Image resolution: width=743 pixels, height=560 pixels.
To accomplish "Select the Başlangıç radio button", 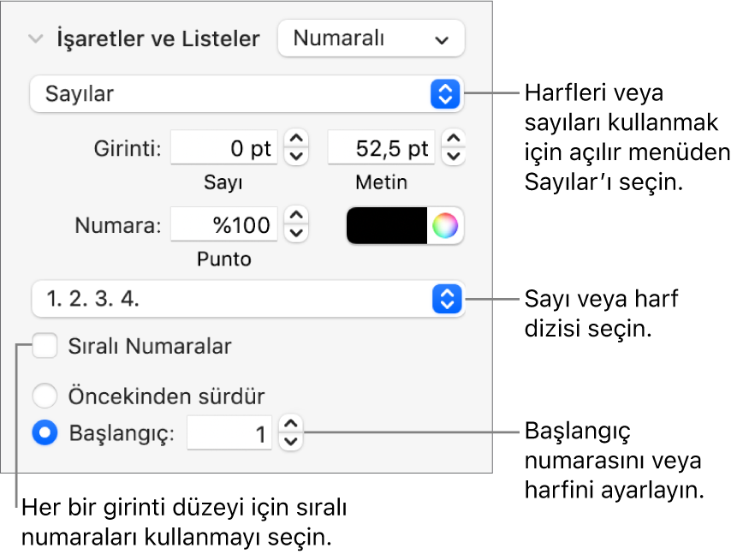I will (x=44, y=433).
